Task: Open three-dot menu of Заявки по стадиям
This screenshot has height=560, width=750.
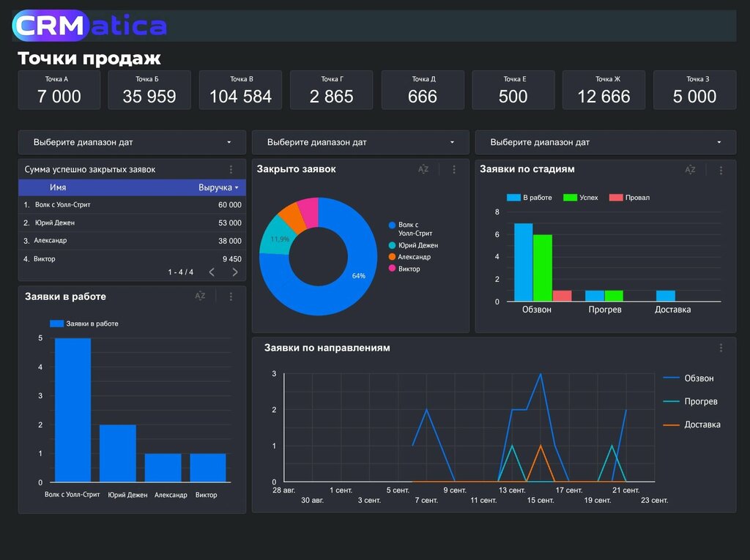Action: point(721,171)
